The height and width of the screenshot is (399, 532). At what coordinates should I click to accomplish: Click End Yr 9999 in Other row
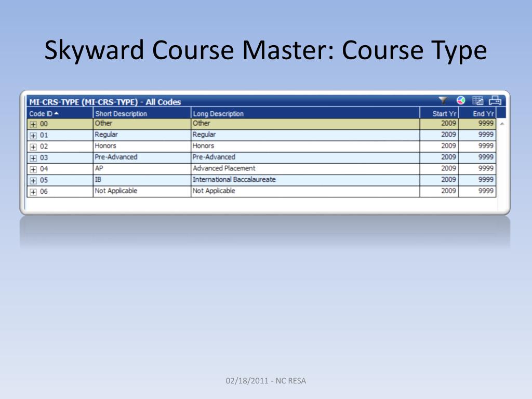click(x=486, y=123)
